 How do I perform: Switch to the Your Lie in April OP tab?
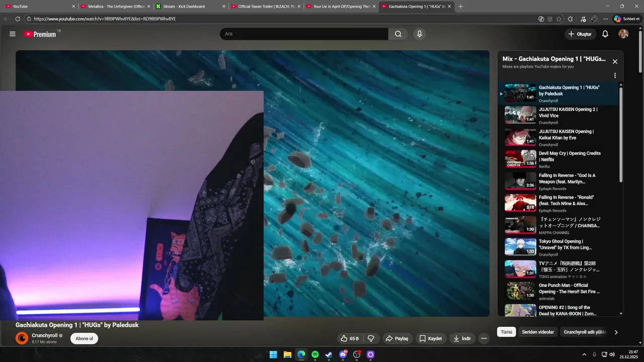tap(341, 7)
